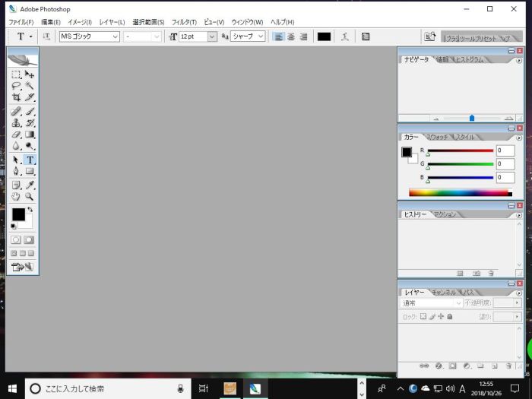Click the Create warped text icon
Image resolution: width=532 pixels, height=399 pixels.
(345, 36)
